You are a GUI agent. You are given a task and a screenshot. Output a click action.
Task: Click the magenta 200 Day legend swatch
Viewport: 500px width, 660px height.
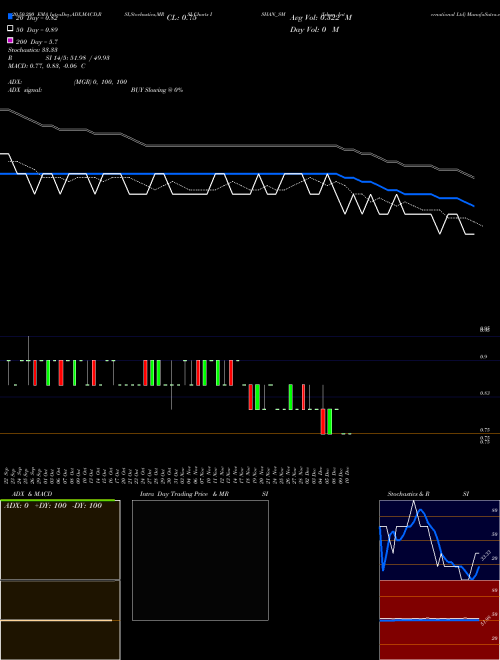pos(10,40)
